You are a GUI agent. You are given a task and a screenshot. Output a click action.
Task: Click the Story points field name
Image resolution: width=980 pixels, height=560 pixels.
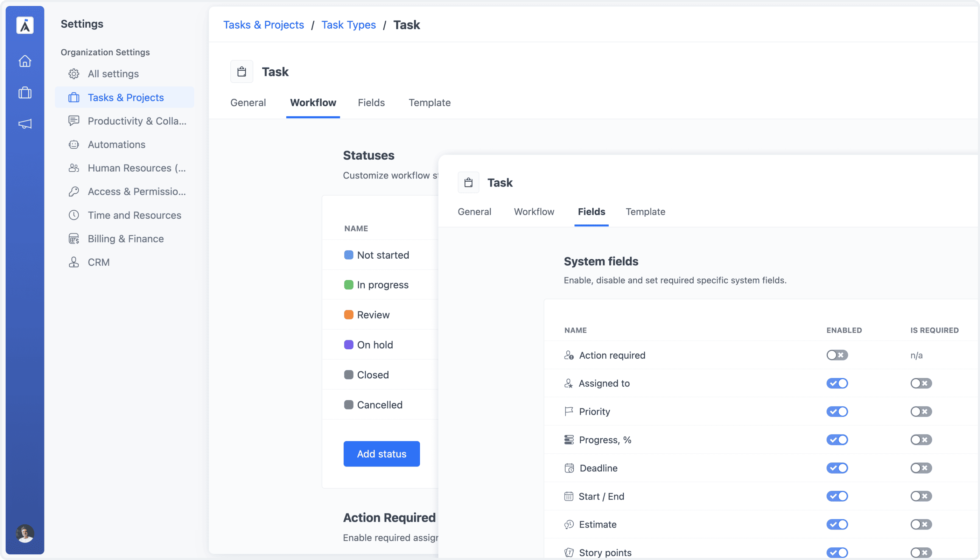click(x=605, y=552)
